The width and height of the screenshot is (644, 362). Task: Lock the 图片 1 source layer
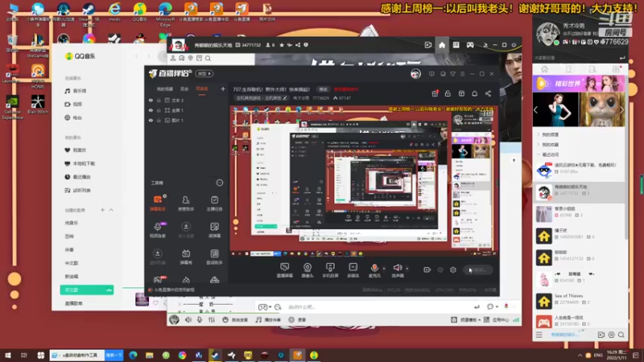(x=159, y=120)
